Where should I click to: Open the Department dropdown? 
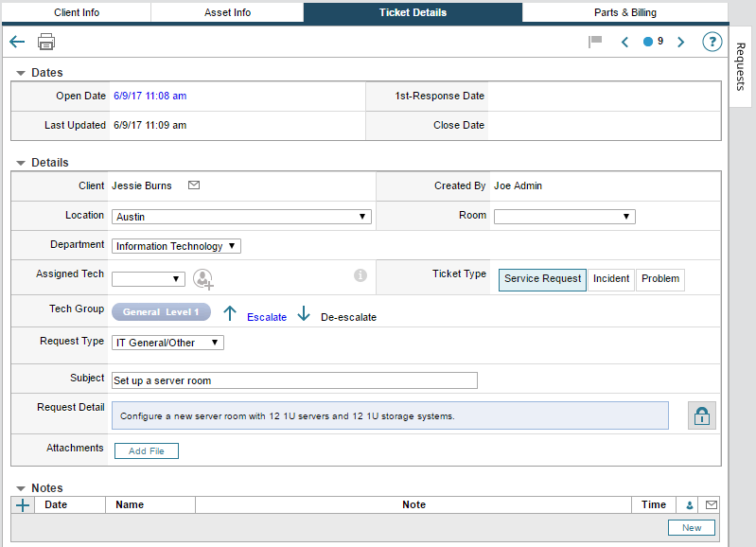coord(176,246)
